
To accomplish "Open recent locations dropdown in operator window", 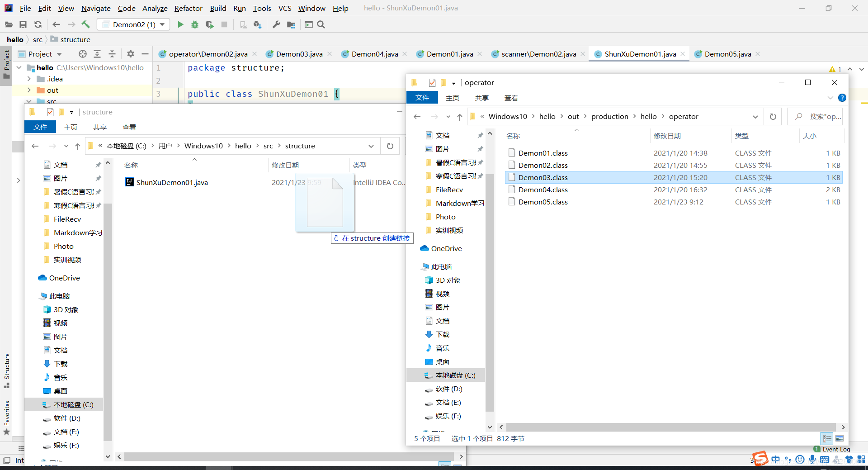I will [448, 117].
